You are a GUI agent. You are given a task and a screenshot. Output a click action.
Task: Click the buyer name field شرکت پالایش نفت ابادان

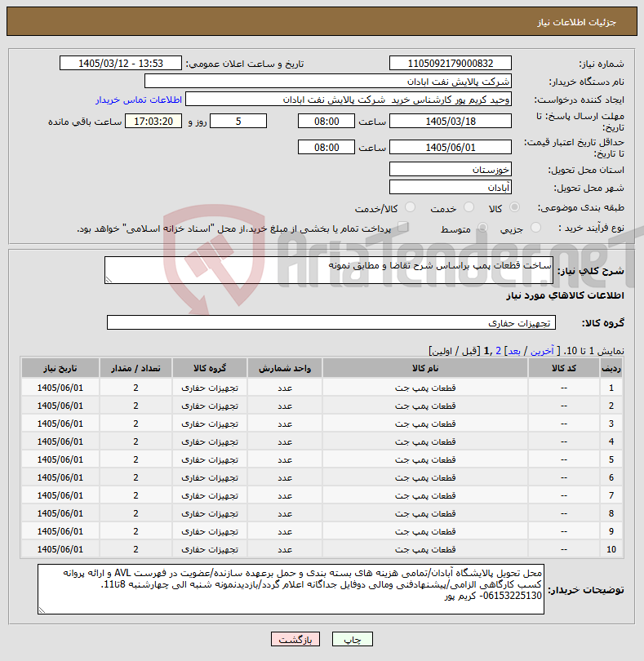pos(327,82)
